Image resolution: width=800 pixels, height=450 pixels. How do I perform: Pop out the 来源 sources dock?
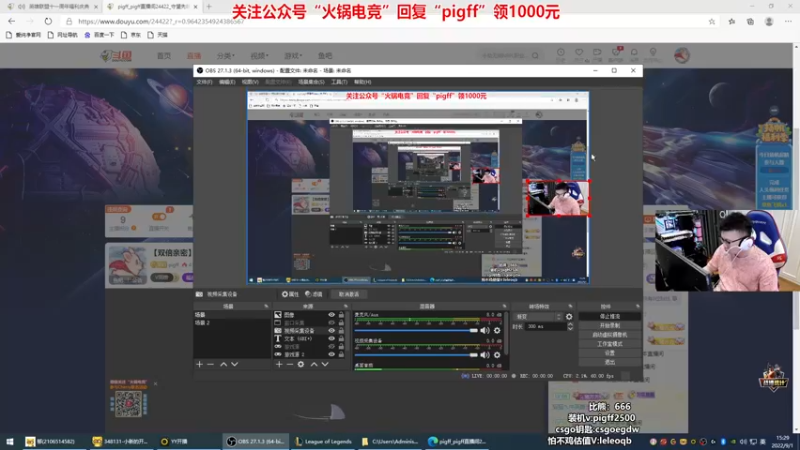pyautogui.click(x=345, y=306)
